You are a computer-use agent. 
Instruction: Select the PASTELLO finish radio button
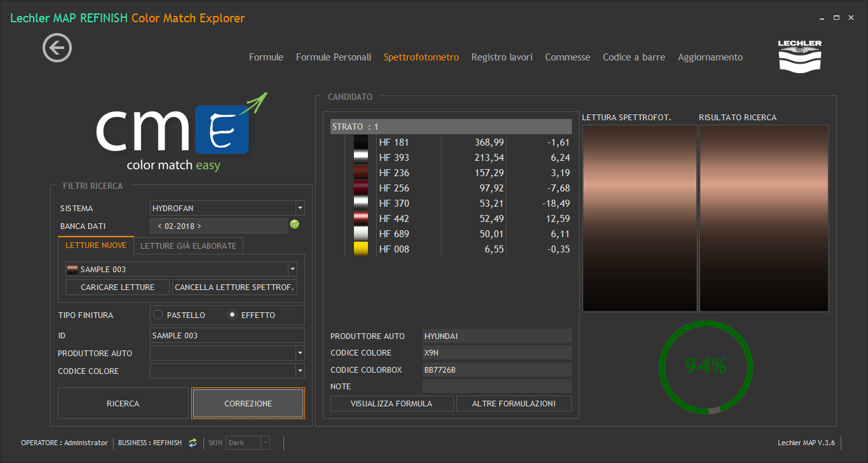tap(158, 315)
